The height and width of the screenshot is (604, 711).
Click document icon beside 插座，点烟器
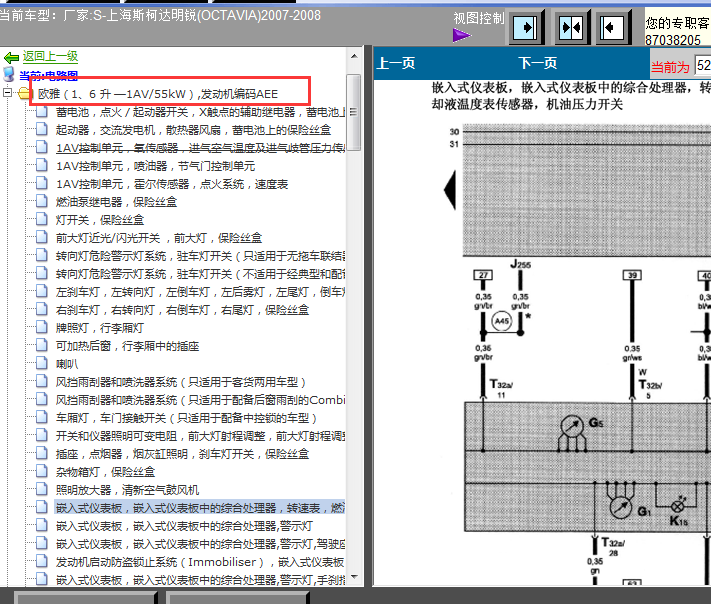point(42,453)
